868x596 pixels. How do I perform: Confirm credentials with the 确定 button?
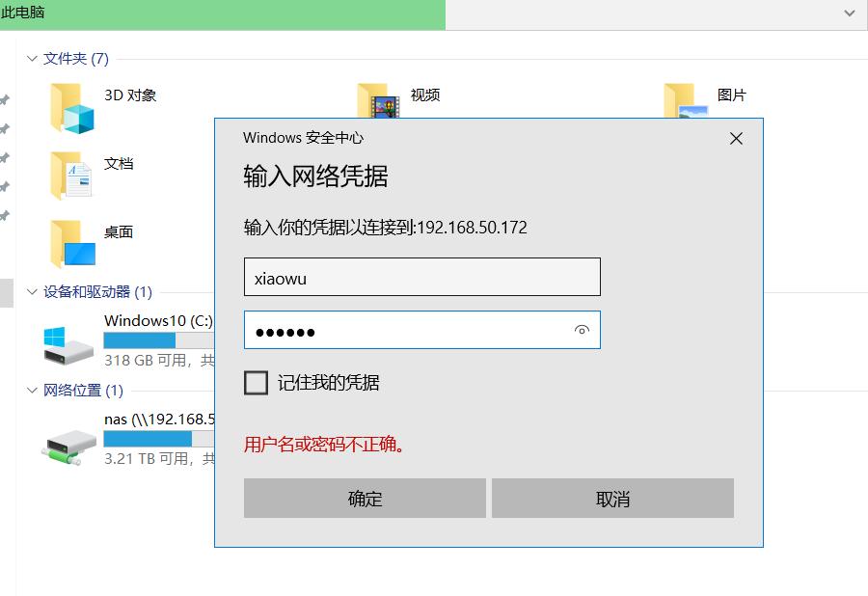point(364,498)
